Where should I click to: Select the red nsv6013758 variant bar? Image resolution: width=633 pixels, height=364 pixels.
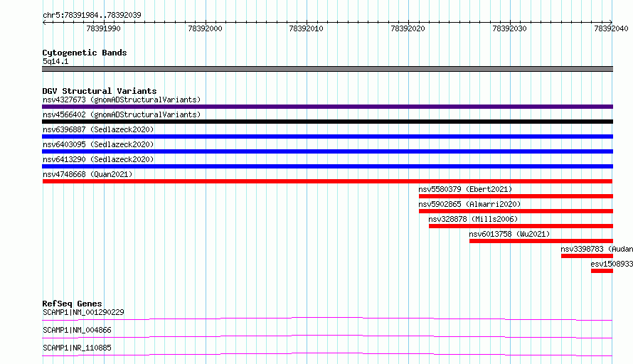[x=541, y=241]
